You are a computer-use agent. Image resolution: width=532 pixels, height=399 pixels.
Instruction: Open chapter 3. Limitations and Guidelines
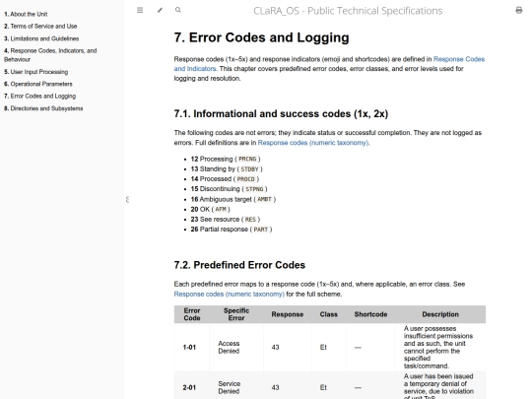pyautogui.click(x=41, y=38)
